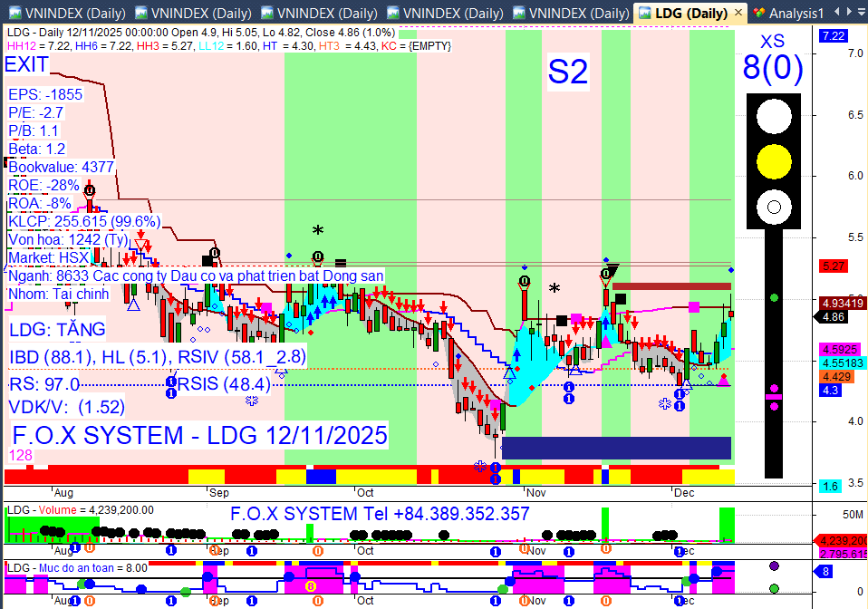Click the large blue EXIT label
The height and width of the screenshot is (609, 868).
click(x=26, y=64)
